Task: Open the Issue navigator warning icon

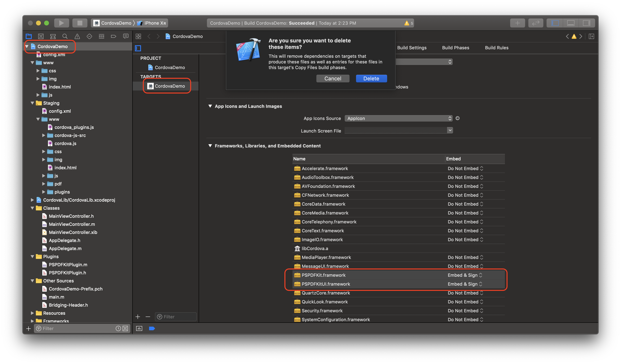Action: [77, 36]
